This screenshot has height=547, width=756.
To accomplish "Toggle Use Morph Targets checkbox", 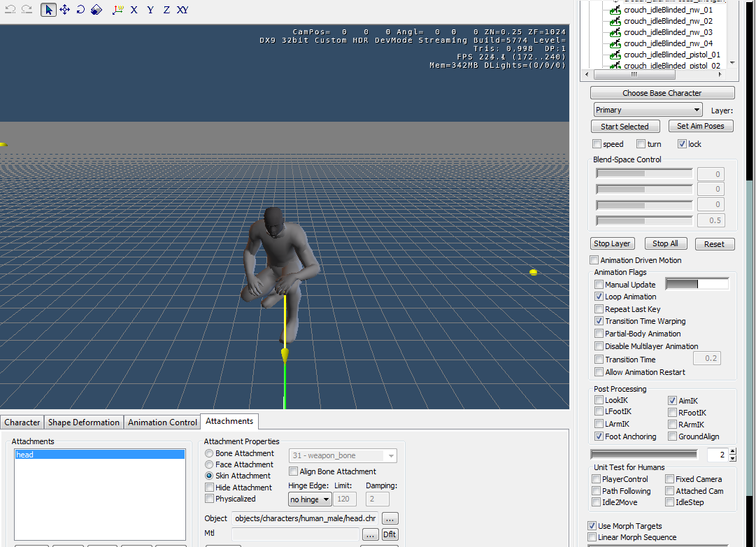I will pyautogui.click(x=592, y=526).
